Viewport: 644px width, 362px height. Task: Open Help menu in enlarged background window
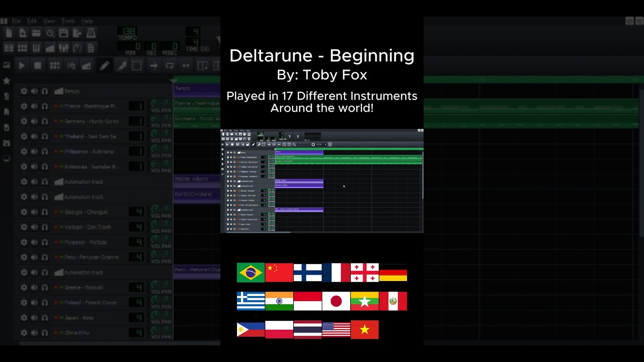tap(88, 21)
